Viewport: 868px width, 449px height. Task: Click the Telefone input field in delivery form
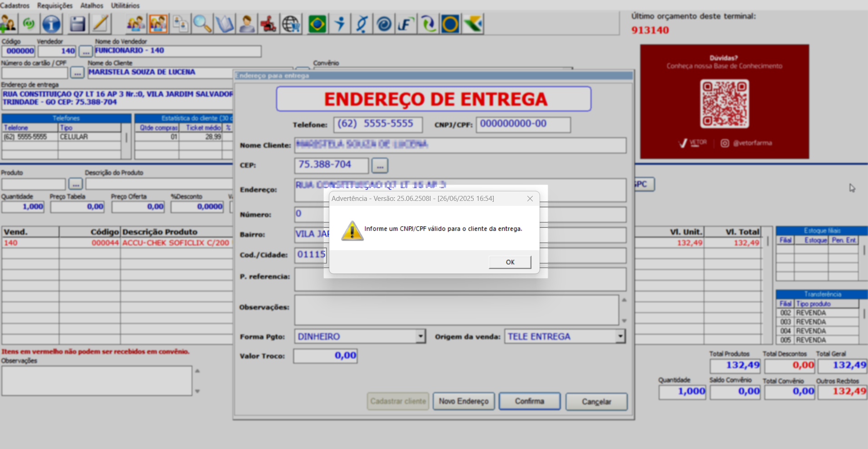pos(378,125)
